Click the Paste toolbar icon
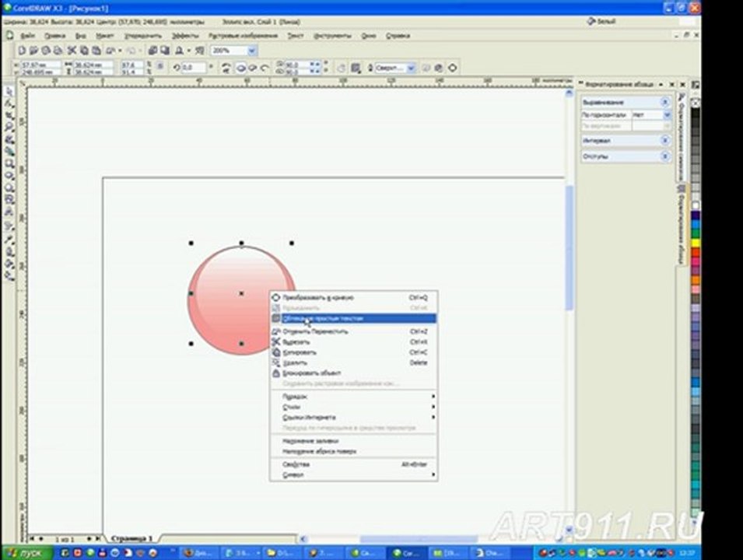Image resolution: width=743 pixels, height=560 pixels. 96,51
